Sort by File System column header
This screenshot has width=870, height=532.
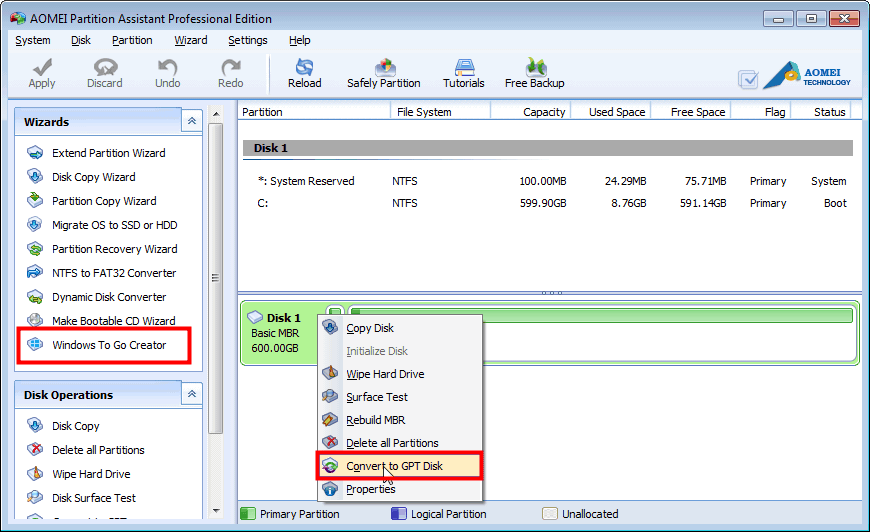[441, 112]
